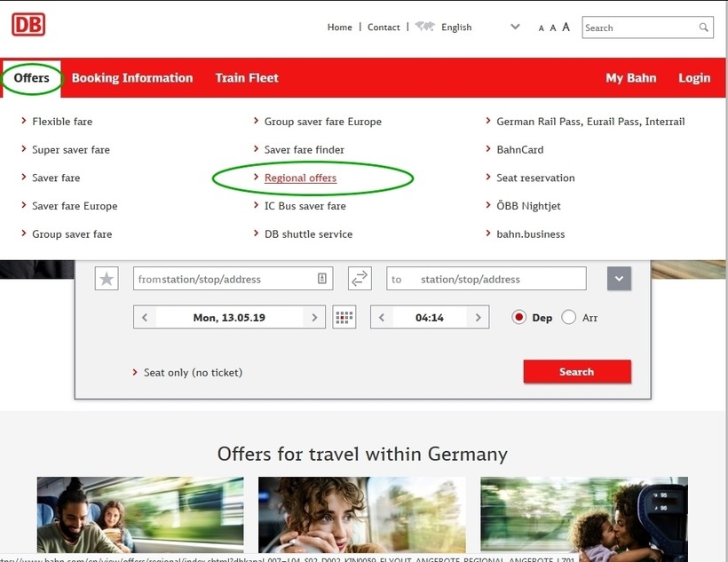Viewport: 728px width, 562px height.
Task: Click station lookup icon in from field
Action: 321,279
